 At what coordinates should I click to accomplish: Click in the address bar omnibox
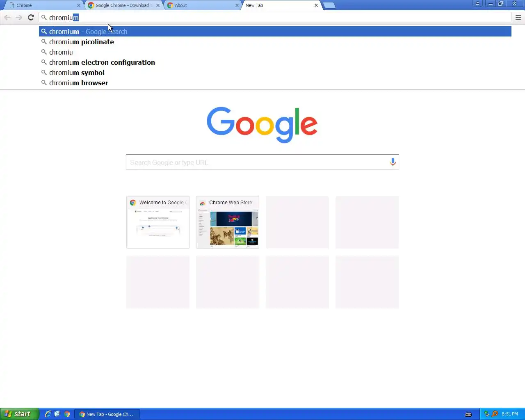(275, 18)
